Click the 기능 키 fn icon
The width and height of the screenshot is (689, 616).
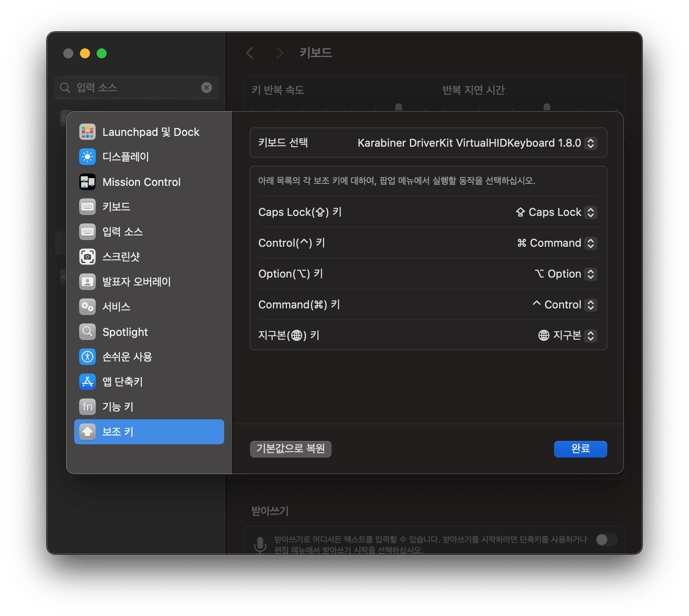click(87, 407)
